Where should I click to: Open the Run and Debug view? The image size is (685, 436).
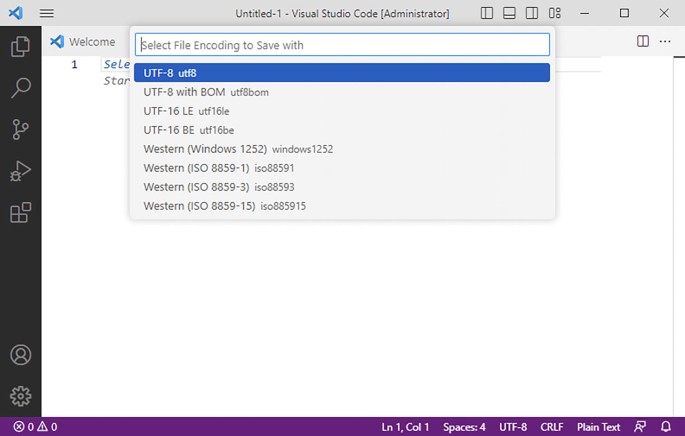coord(20,171)
